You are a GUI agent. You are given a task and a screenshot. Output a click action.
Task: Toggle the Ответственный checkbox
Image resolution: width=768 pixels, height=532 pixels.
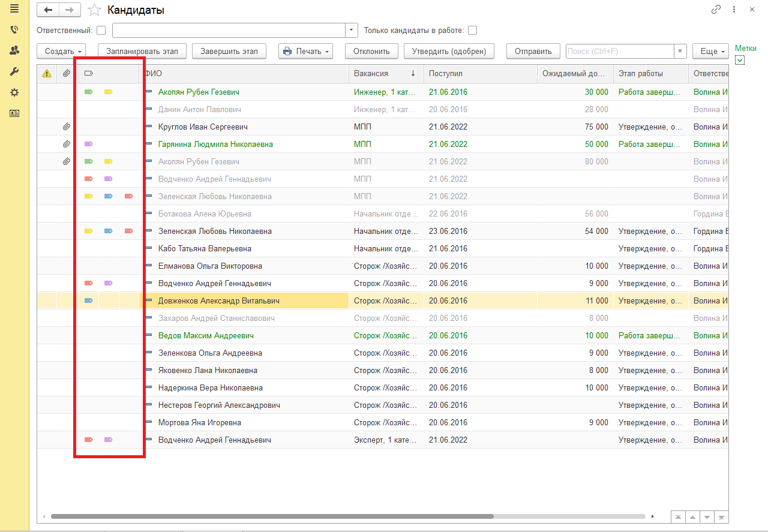pyautogui.click(x=101, y=31)
